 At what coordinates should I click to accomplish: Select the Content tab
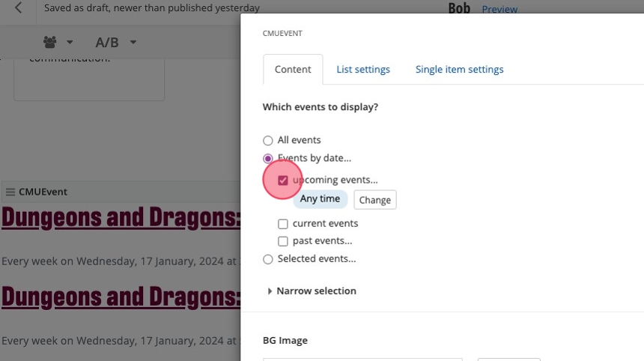293,70
